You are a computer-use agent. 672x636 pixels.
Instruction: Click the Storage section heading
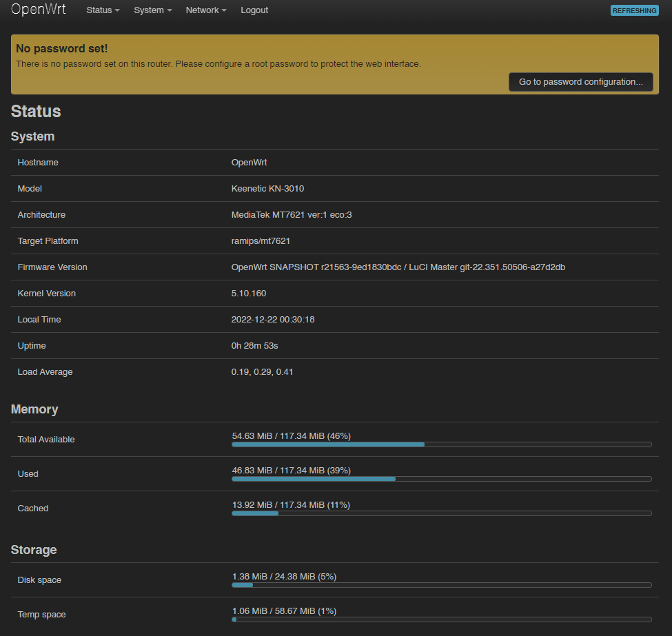coord(34,550)
